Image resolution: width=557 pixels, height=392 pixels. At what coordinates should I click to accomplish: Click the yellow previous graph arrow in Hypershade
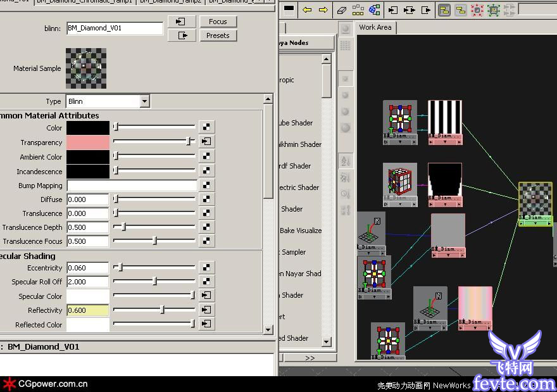click(x=307, y=10)
